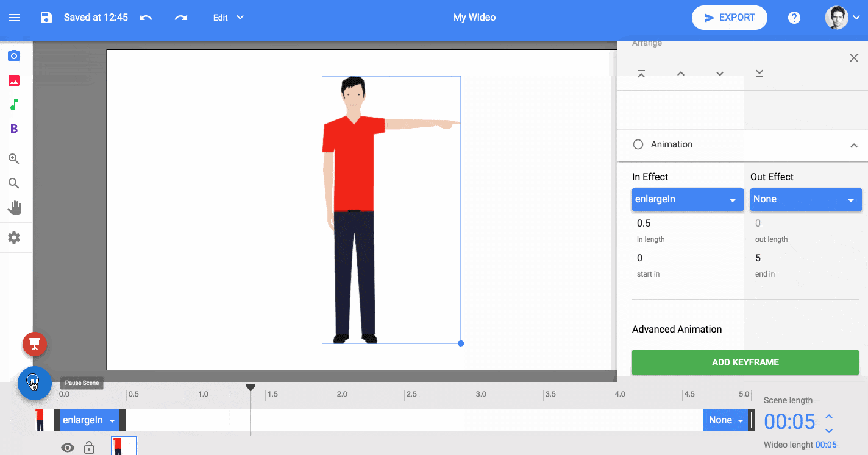
Task: Open the Out Effect None dropdown
Action: [x=805, y=199]
